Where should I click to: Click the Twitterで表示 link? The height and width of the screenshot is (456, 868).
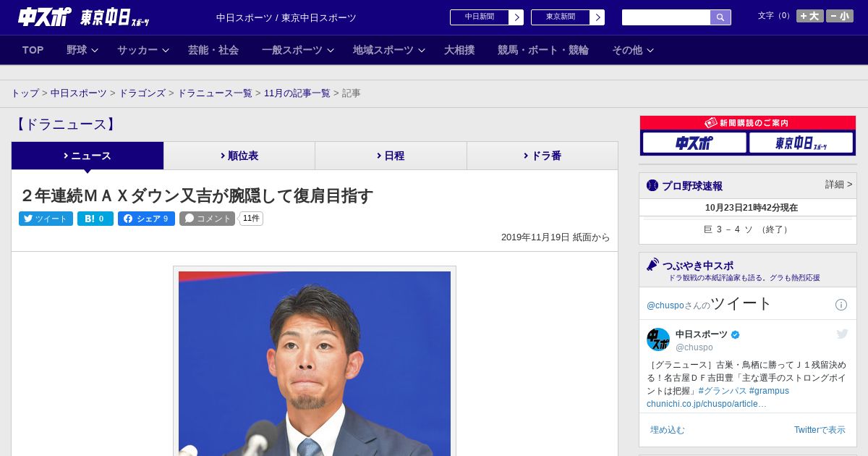[820, 430]
